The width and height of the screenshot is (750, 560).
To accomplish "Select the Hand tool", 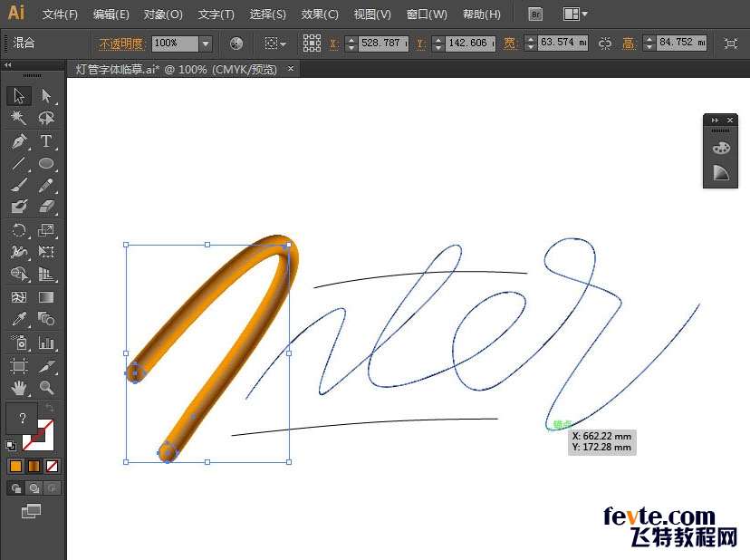I will pos(19,388).
